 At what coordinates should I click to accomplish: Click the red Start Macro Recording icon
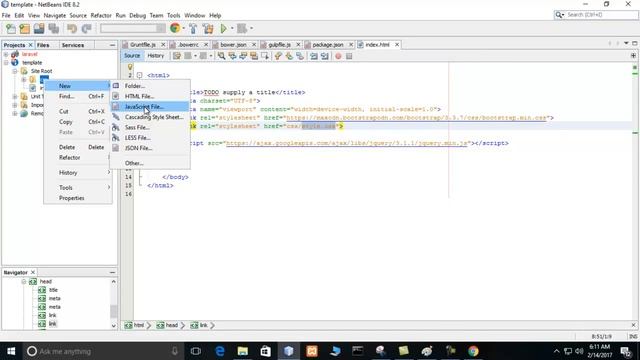(x=338, y=56)
